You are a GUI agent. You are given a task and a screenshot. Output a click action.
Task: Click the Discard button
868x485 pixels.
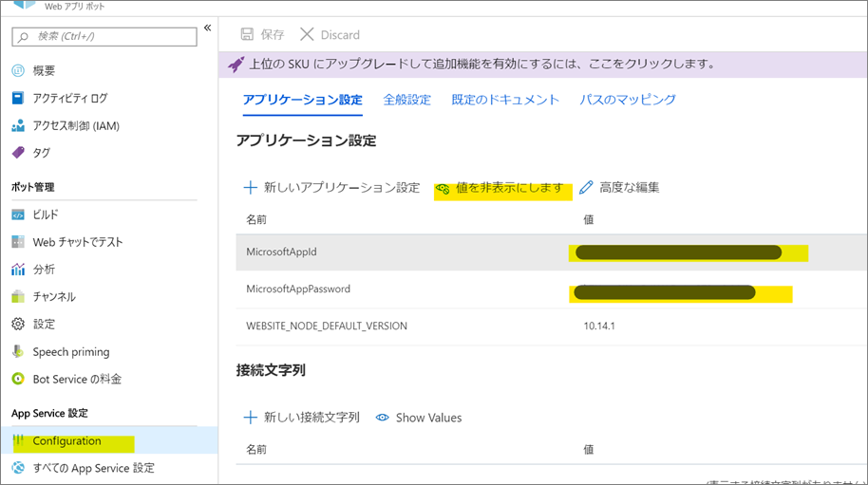(330, 35)
